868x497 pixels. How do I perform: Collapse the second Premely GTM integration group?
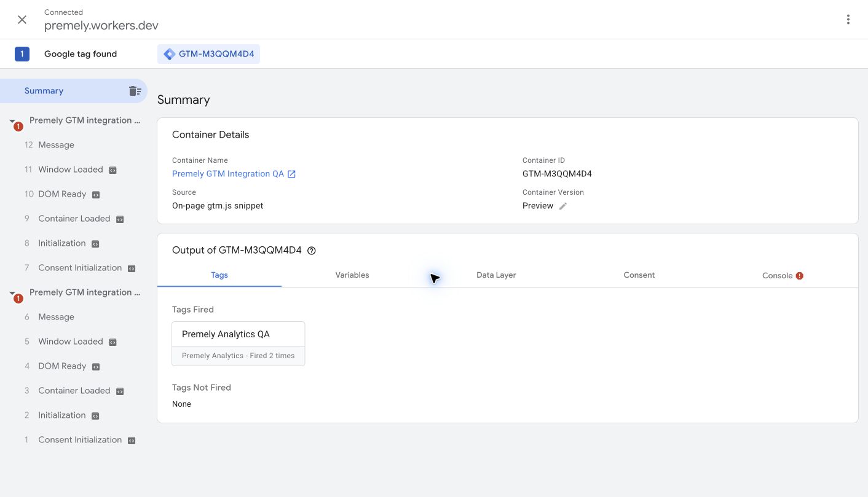pyautogui.click(x=12, y=294)
